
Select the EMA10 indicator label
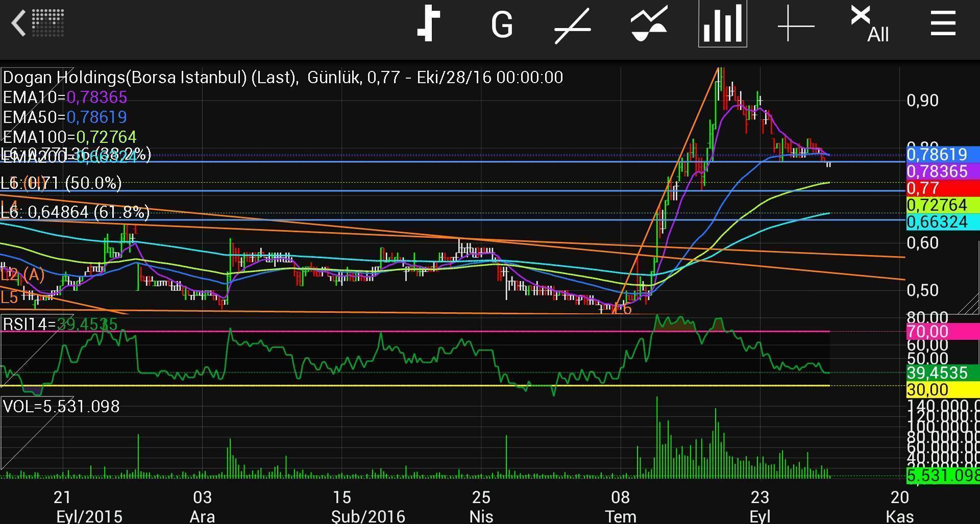pos(65,97)
